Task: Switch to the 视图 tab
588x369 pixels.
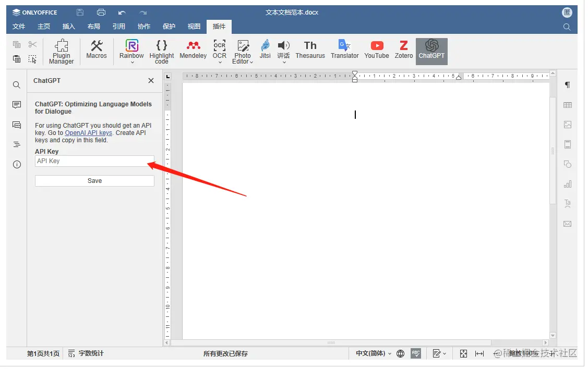Action: tap(194, 26)
